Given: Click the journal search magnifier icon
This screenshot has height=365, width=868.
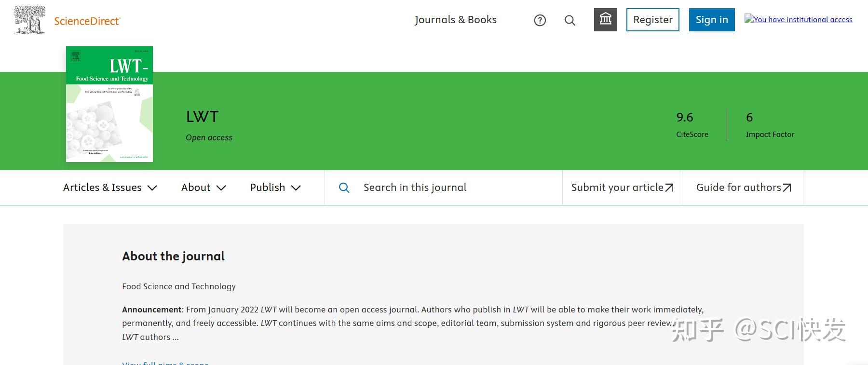Looking at the screenshot, I should click(x=344, y=188).
